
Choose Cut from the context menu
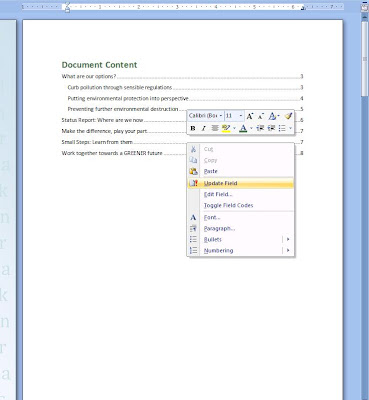pyautogui.click(x=241, y=149)
